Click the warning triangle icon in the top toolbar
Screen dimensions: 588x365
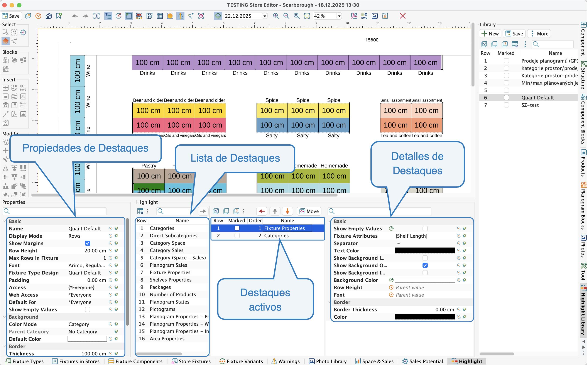(x=180, y=16)
